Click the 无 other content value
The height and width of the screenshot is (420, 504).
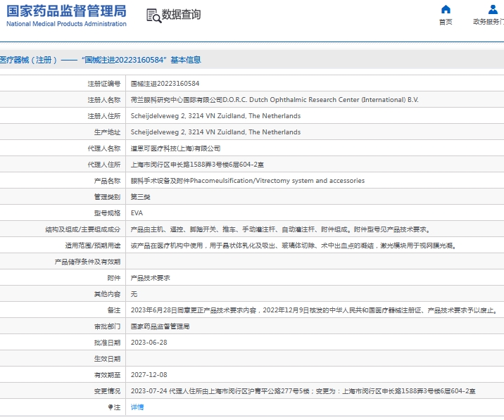[x=134, y=294]
